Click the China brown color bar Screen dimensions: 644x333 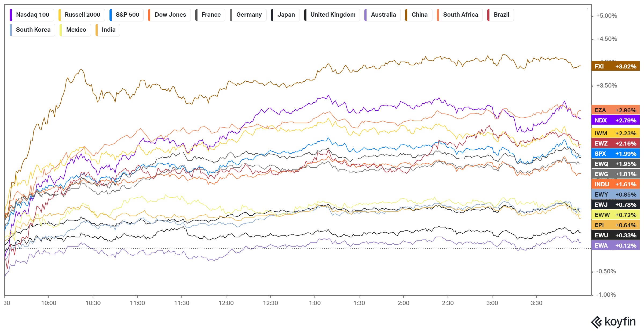[x=406, y=15]
